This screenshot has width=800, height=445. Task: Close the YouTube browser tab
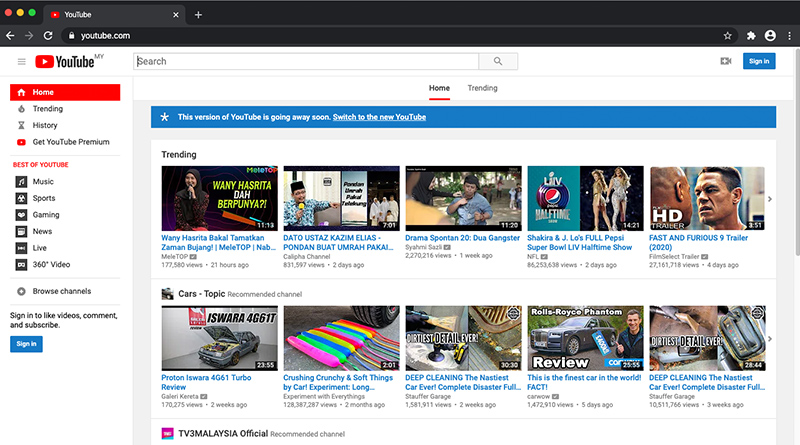tap(176, 15)
